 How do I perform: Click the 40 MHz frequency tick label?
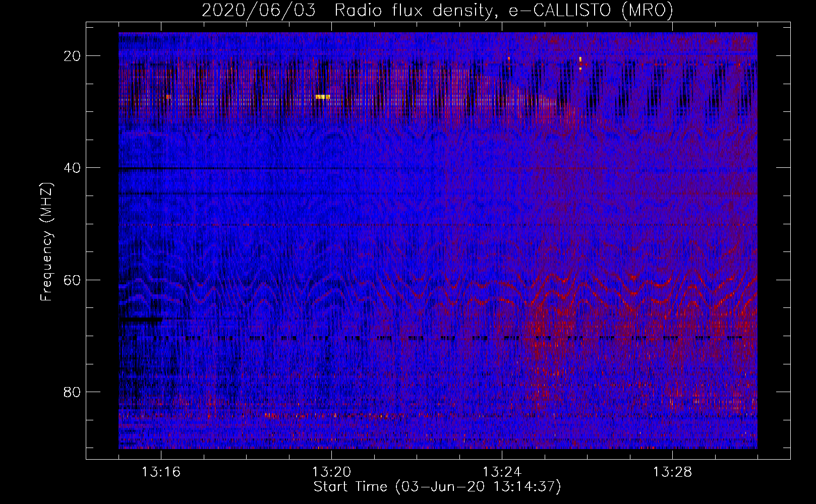coord(72,168)
